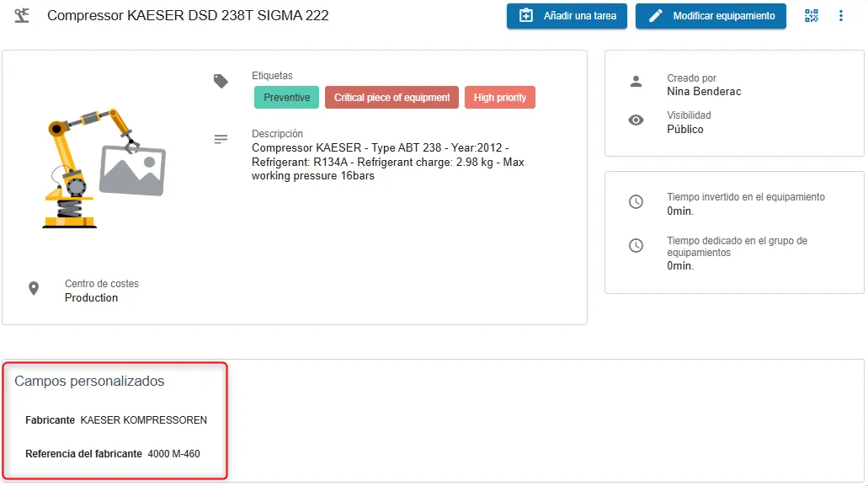Click the clock icon by Tiempo dedicado en el grupo
868x486 pixels.
(636, 245)
